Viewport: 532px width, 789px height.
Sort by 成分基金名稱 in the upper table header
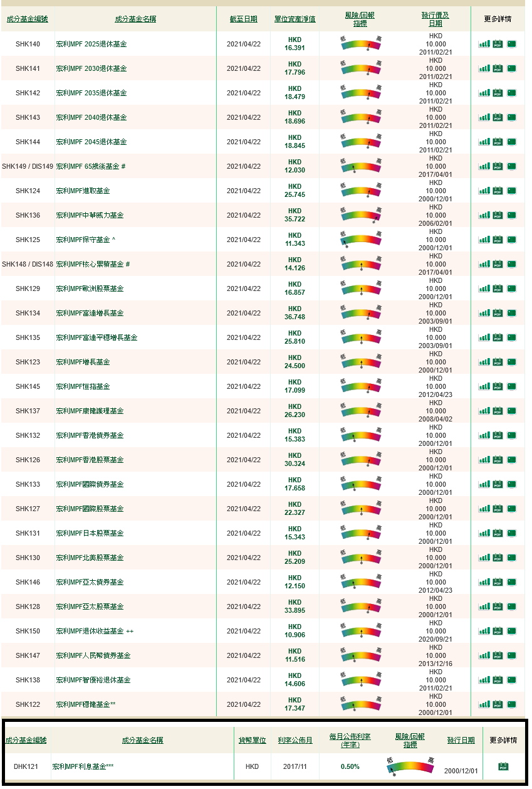135,19
